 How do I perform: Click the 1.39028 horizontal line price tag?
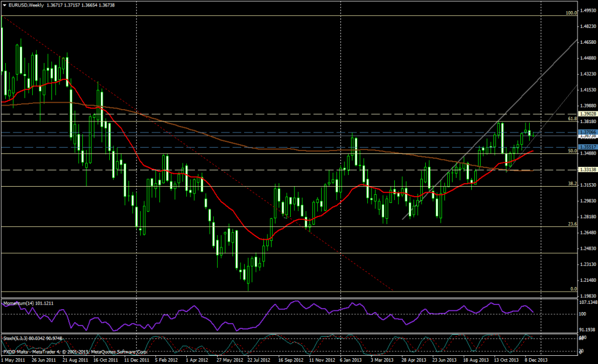tap(587, 114)
